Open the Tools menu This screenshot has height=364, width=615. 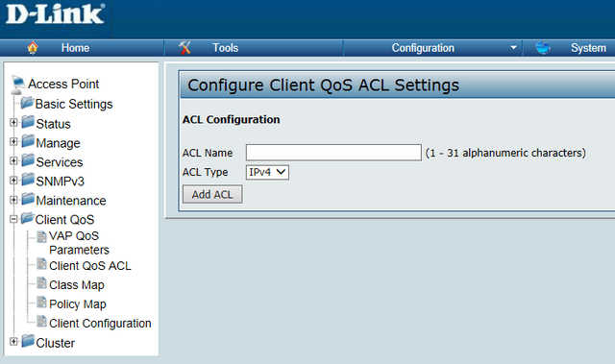[226, 48]
